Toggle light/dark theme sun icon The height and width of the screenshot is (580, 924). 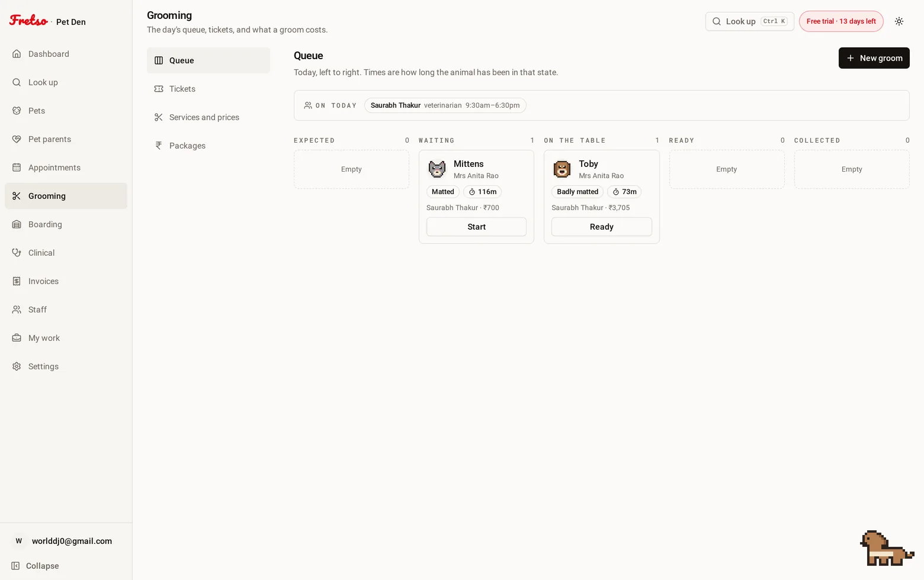899,21
